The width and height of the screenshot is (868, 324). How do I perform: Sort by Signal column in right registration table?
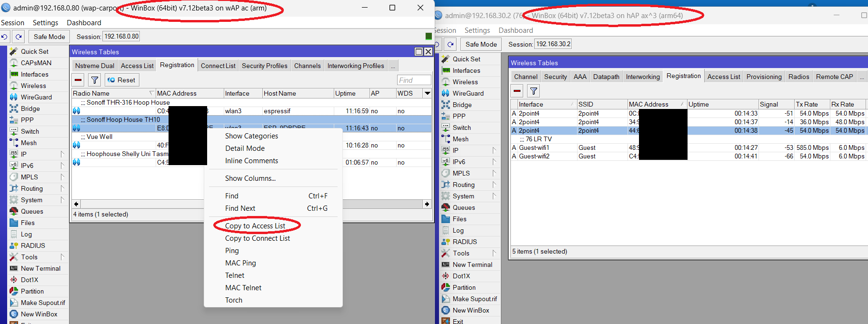(x=776, y=104)
